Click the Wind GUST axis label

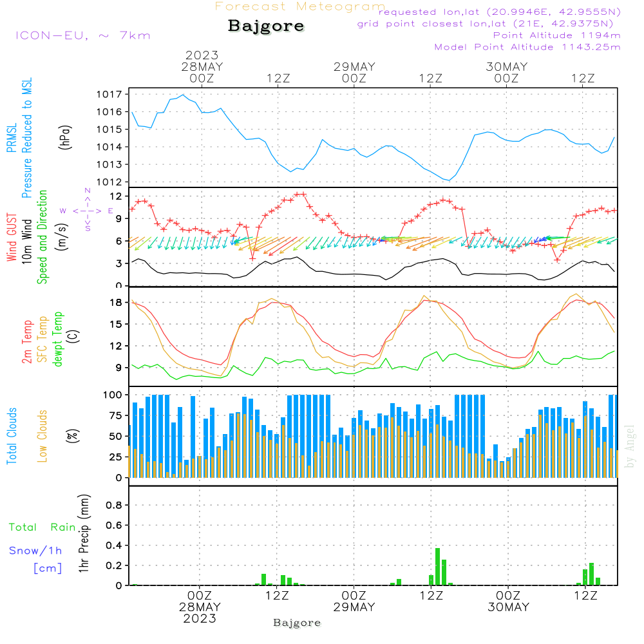[x=12, y=239]
